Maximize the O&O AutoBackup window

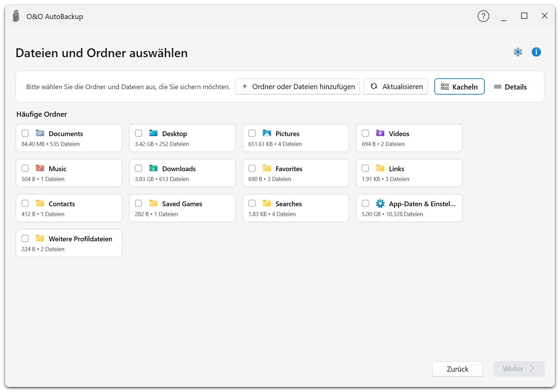point(524,16)
